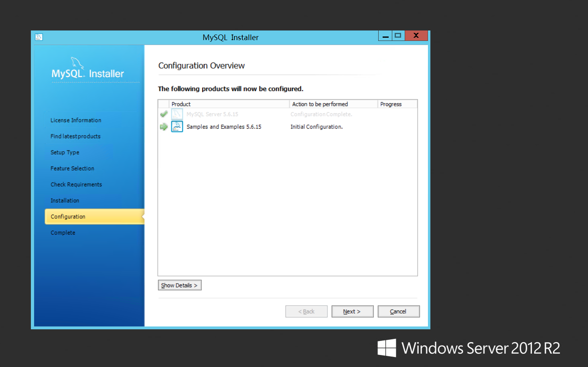
Task: Click the 'Configuration Overview' heading
Action: 201,66
